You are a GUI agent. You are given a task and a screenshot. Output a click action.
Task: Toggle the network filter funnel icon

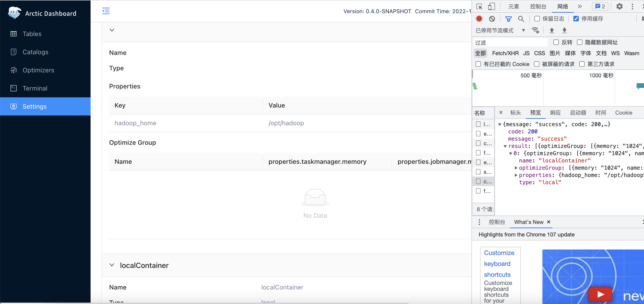(x=508, y=19)
